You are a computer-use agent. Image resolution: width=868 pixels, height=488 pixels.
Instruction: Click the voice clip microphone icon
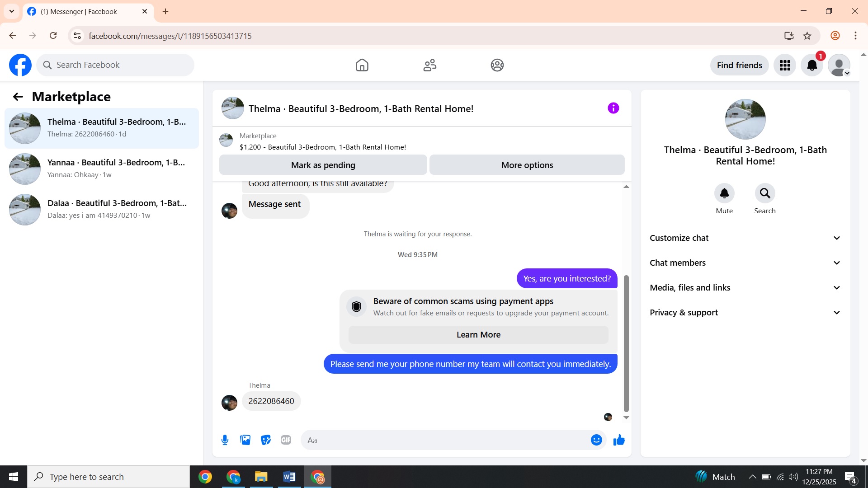pyautogui.click(x=225, y=440)
